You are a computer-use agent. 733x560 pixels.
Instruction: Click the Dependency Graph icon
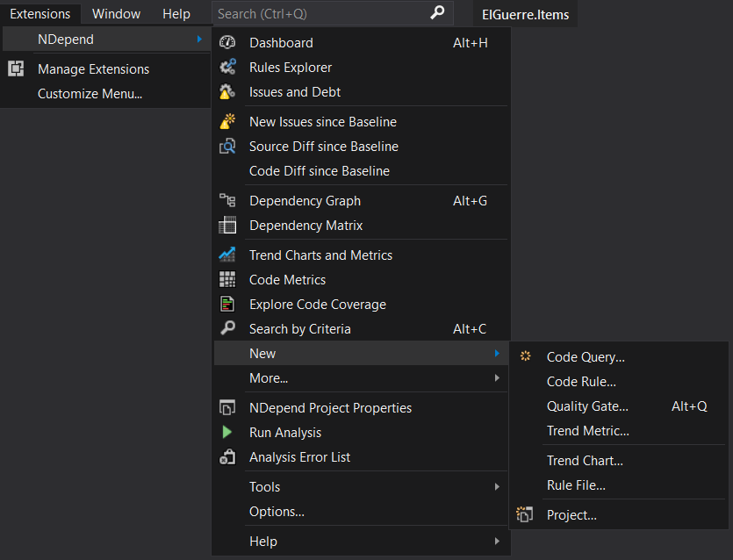[227, 201]
